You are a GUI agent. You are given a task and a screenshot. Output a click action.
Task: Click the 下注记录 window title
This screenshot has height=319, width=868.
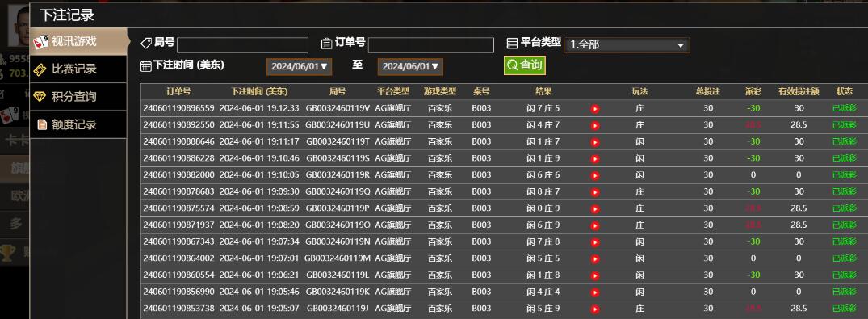[x=67, y=15]
